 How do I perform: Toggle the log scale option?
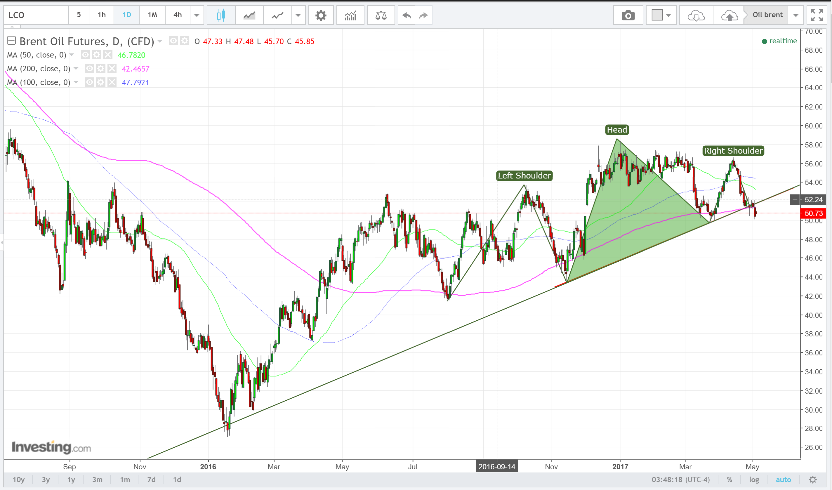[754, 479]
